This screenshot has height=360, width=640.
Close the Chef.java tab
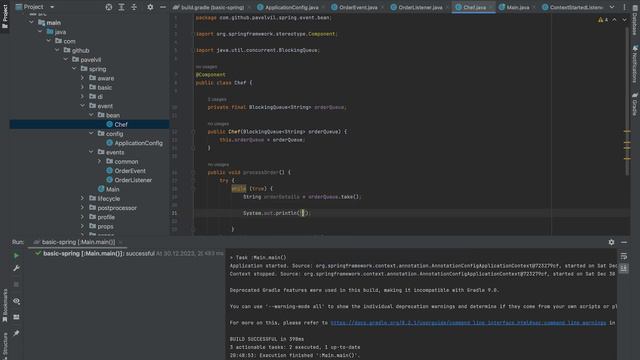click(x=491, y=7)
